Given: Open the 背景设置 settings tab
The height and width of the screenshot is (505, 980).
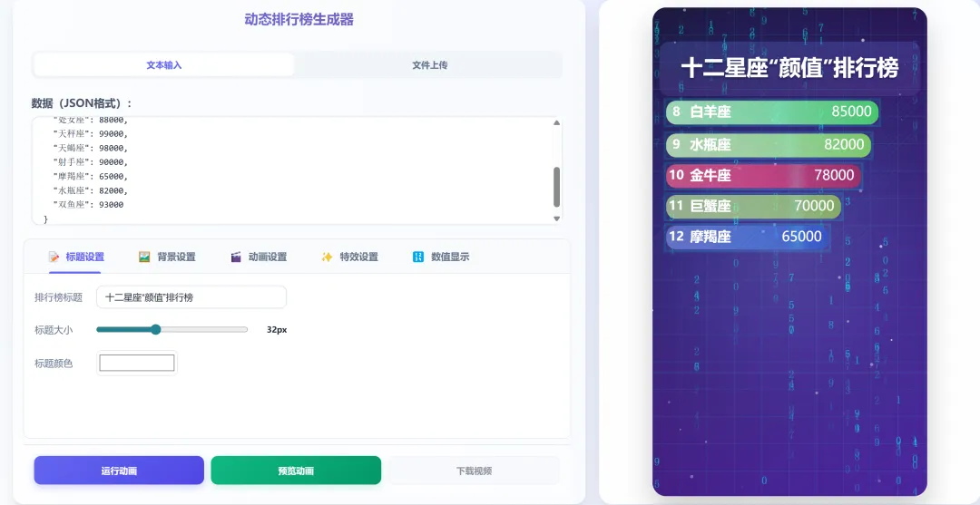Looking at the screenshot, I should click(x=168, y=257).
